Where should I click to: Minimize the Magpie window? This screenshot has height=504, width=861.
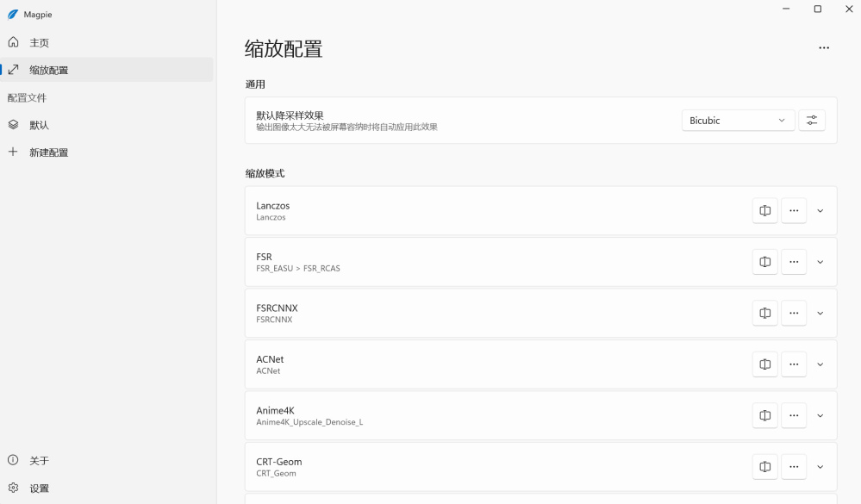(x=786, y=9)
